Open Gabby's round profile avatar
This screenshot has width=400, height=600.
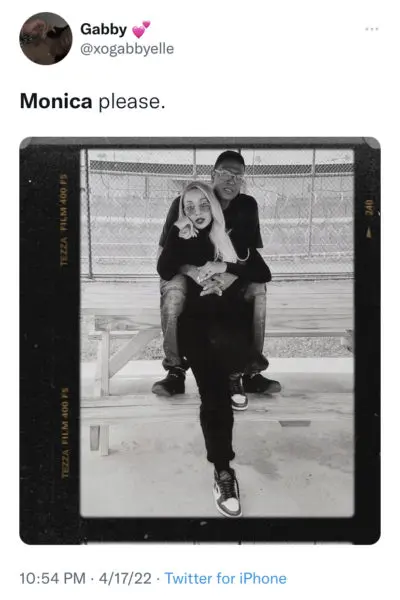click(x=46, y=38)
